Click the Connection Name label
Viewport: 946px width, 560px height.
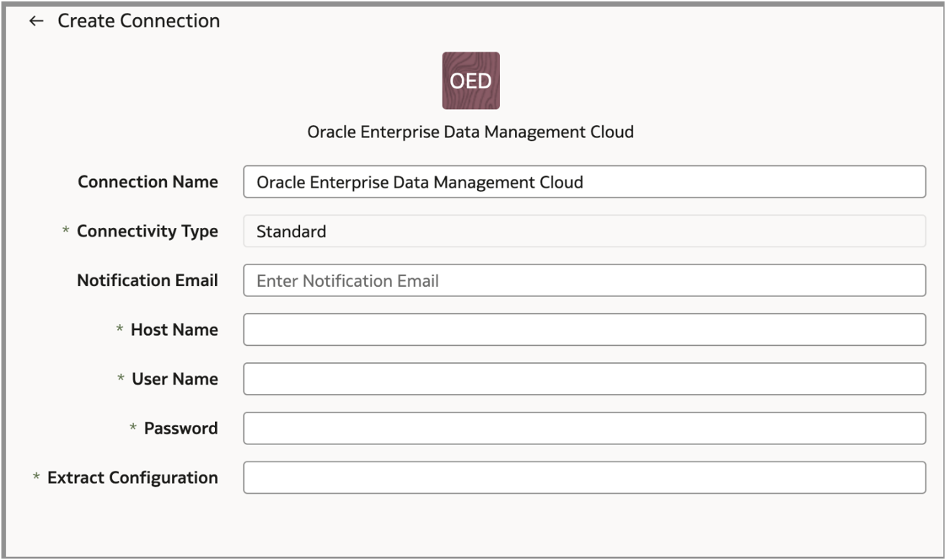[147, 182]
